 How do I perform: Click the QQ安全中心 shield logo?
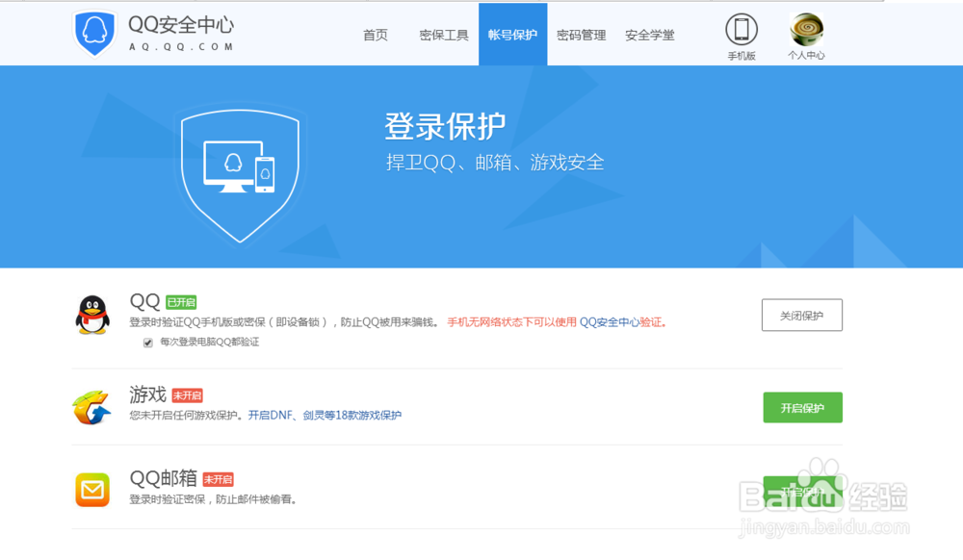click(95, 33)
